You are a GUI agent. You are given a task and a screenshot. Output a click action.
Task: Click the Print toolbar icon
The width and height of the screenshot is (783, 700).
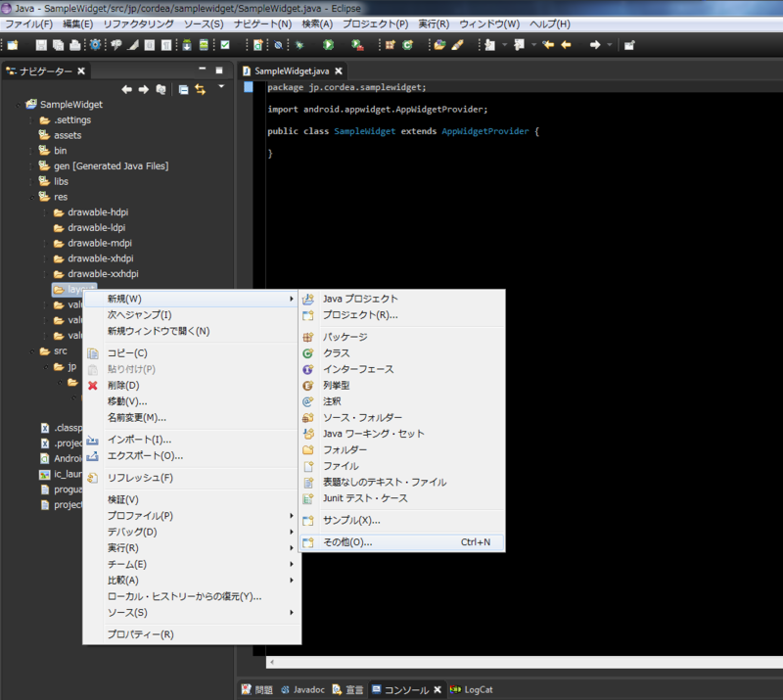pyautogui.click(x=75, y=45)
